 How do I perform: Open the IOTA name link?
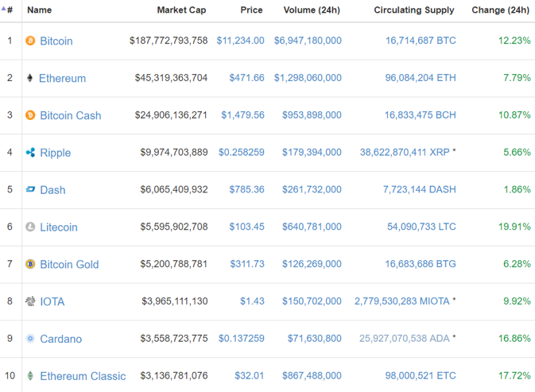coord(52,301)
